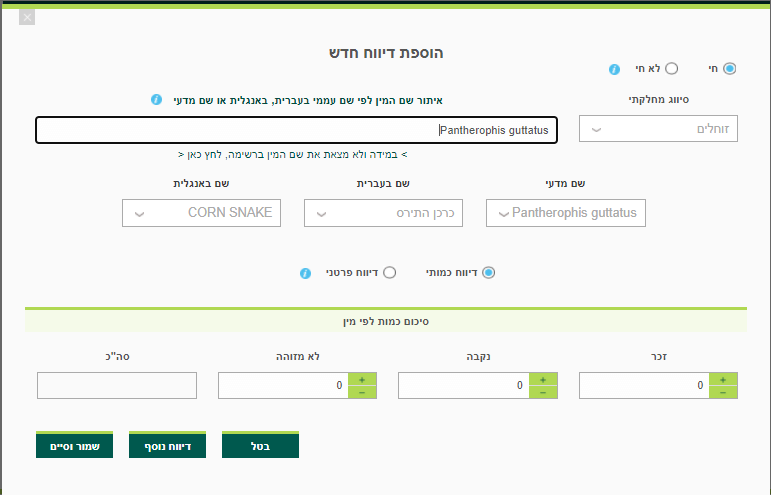Click the שמור וסיים button
Screen dimensions: 771x495
click(x=75, y=445)
